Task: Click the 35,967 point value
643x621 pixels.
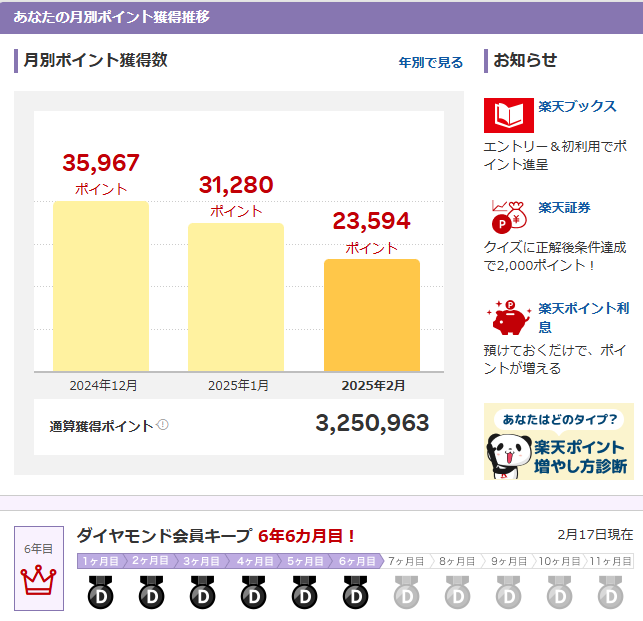Action: (x=101, y=163)
